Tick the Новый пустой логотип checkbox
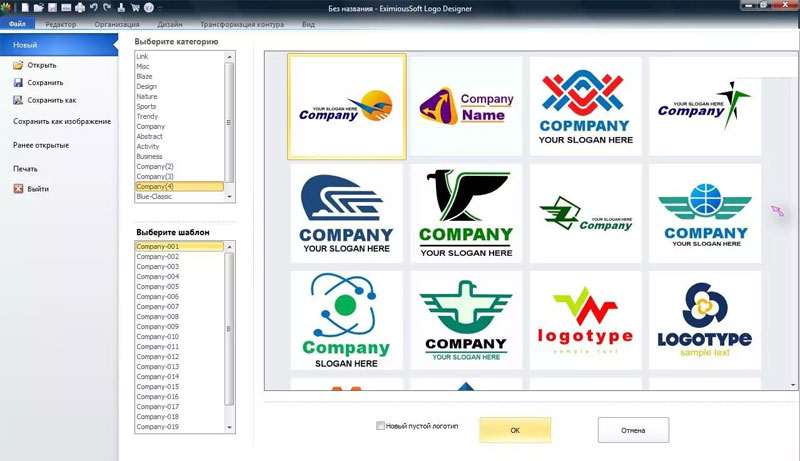This screenshot has width=800, height=461. (x=380, y=425)
